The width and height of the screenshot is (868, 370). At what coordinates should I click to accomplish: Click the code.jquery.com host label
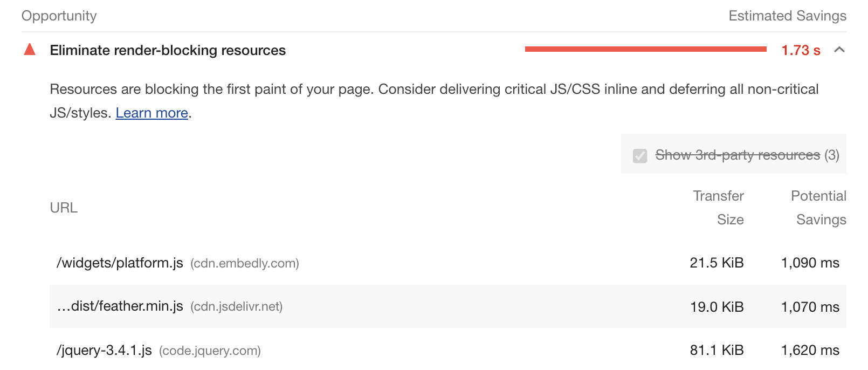tap(210, 351)
